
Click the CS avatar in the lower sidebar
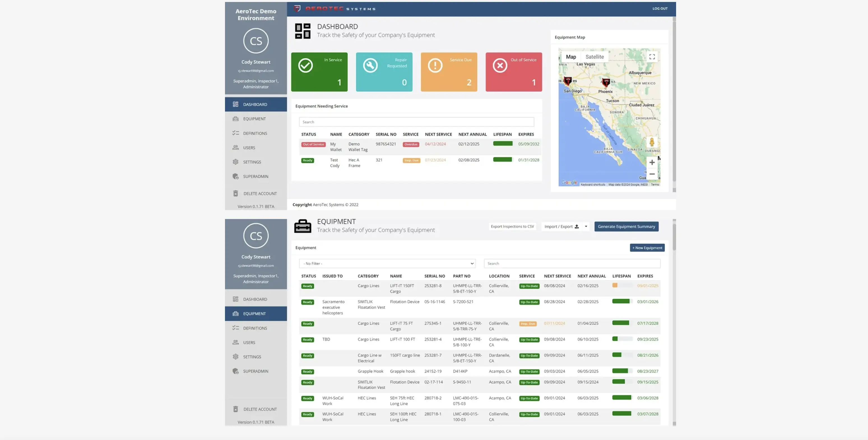coord(256,236)
